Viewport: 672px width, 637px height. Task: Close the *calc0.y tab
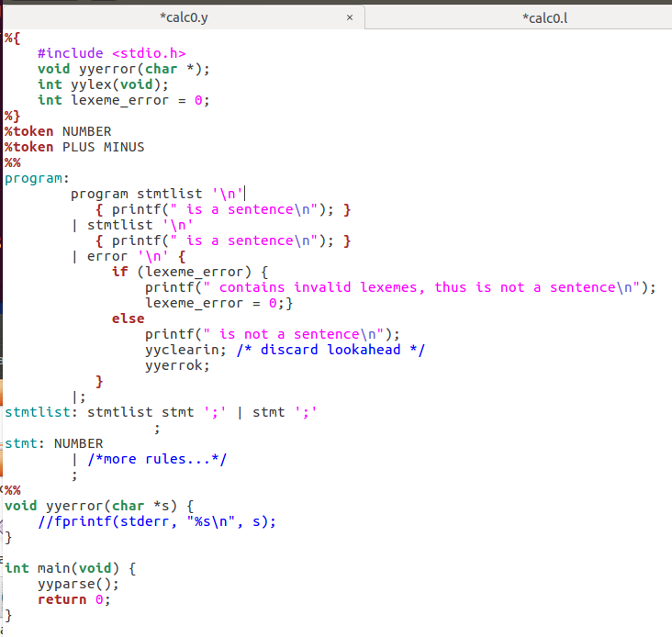click(350, 17)
